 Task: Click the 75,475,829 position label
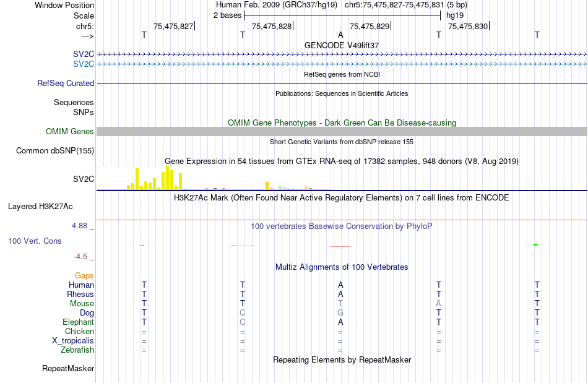[370, 26]
